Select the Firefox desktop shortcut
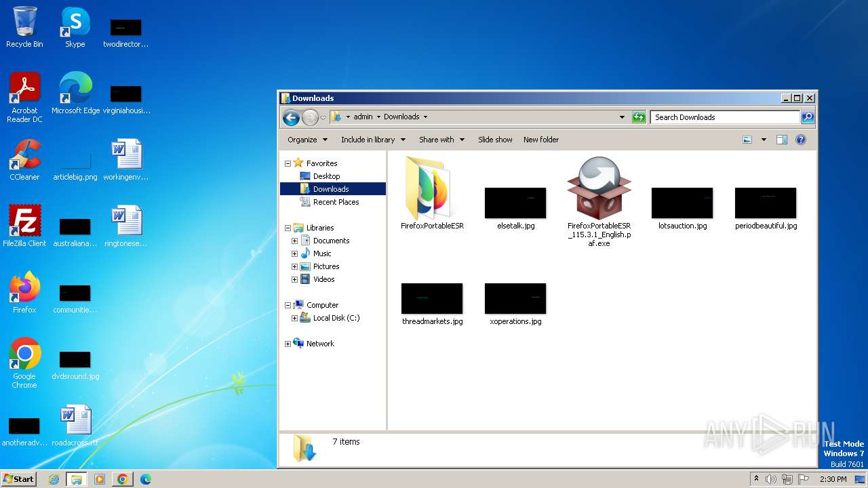This screenshot has width=868, height=488. pos(24,293)
